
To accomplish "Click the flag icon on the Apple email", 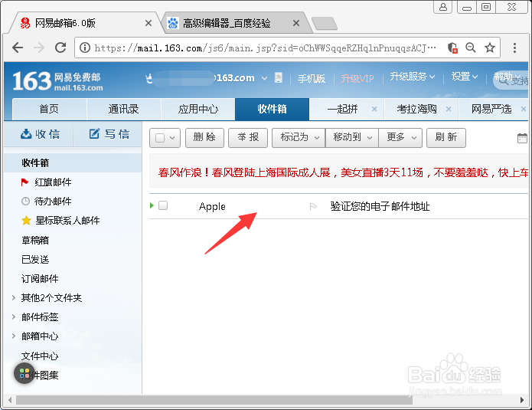I will tap(313, 206).
